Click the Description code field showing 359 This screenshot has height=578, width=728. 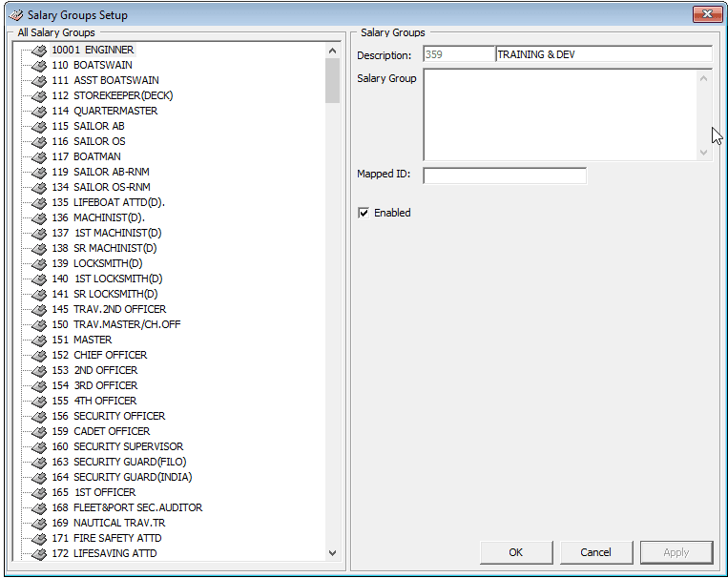click(x=459, y=54)
